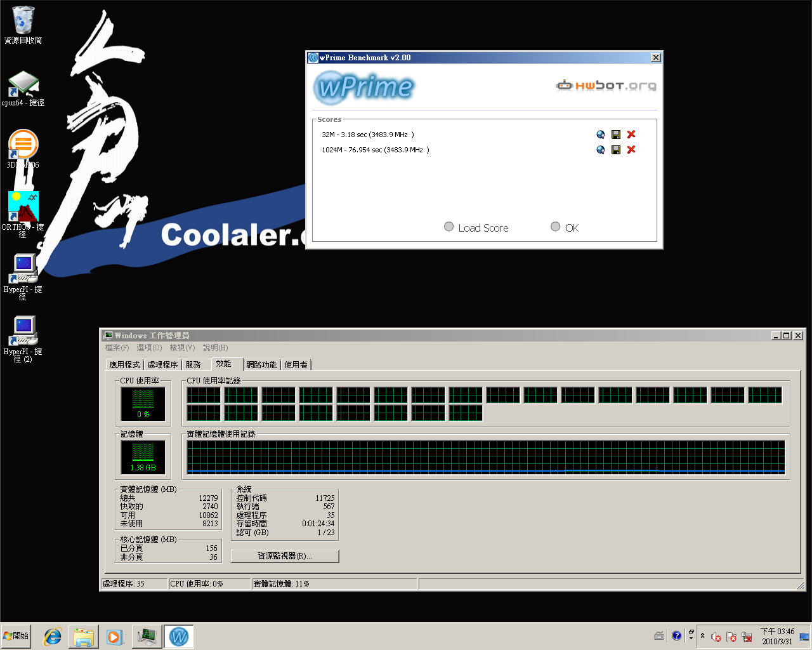Open Windows Media Player from taskbar
This screenshot has width=812, height=650.
pos(114,637)
